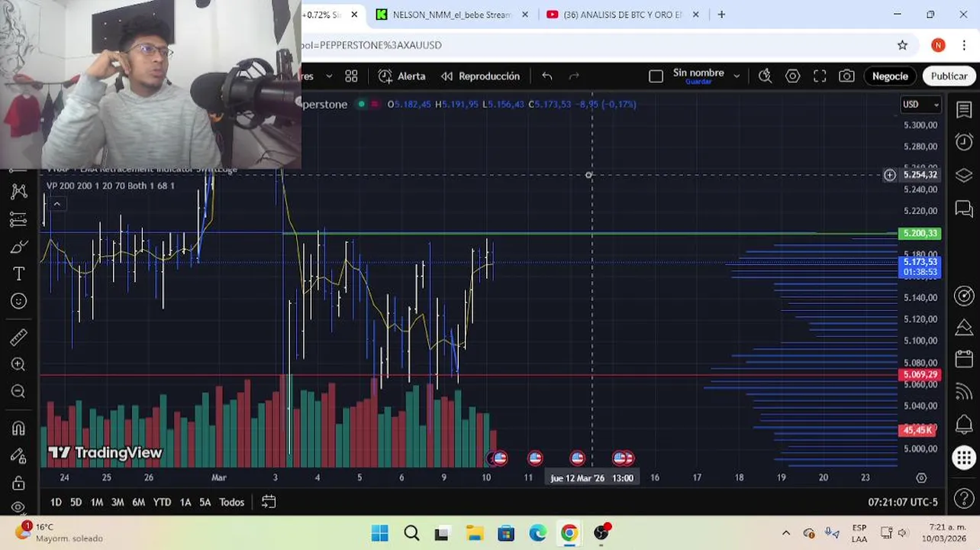Select the 3M time range
980x550 pixels.
coord(118,502)
